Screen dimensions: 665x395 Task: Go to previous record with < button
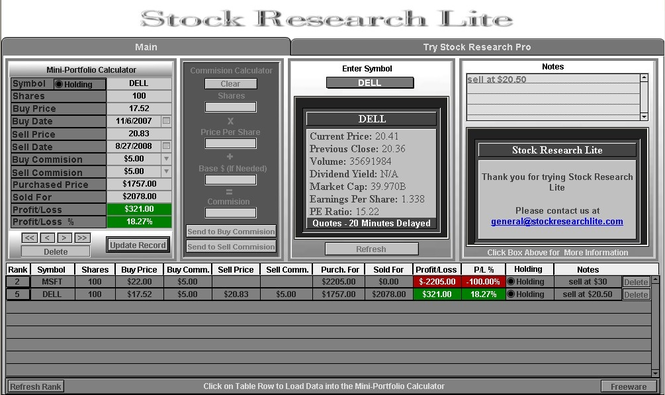(47, 238)
